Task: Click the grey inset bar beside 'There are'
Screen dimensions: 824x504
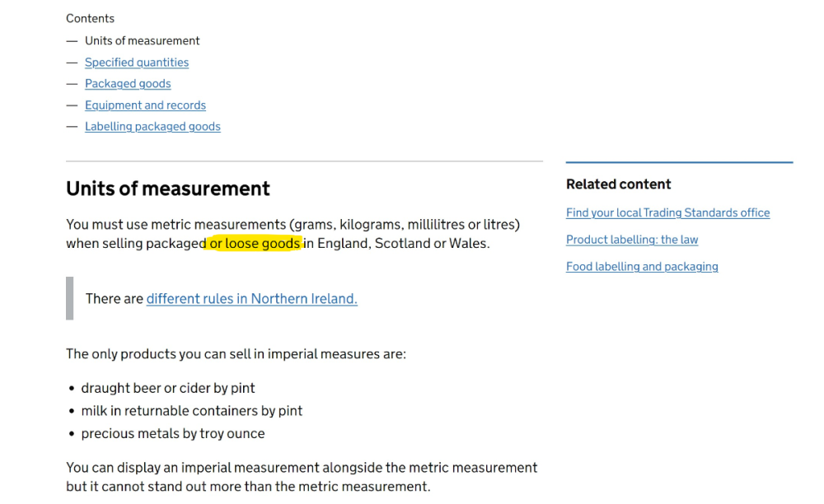Action: tap(70, 298)
